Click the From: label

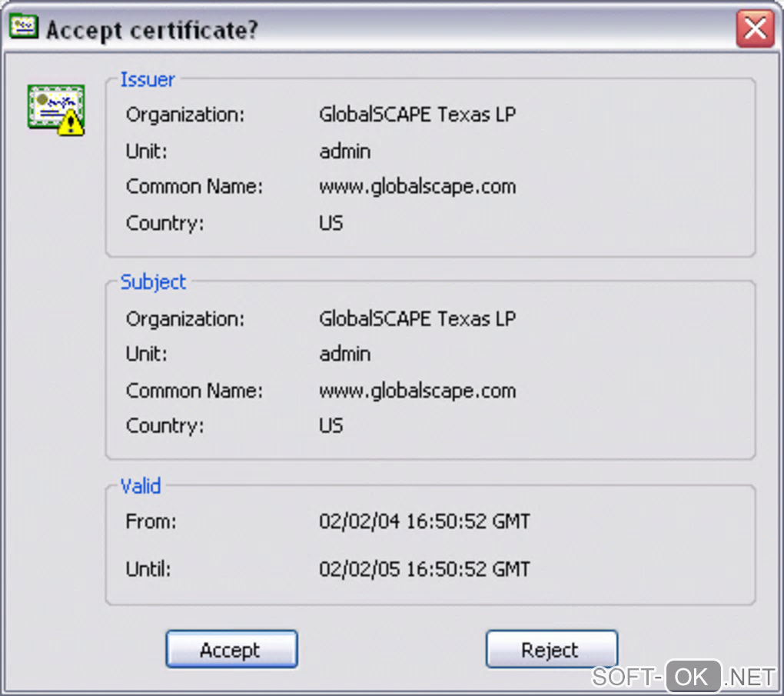[151, 521]
